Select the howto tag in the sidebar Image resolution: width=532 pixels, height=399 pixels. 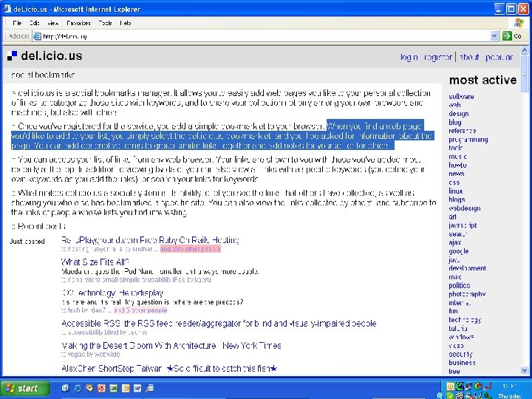(x=457, y=166)
